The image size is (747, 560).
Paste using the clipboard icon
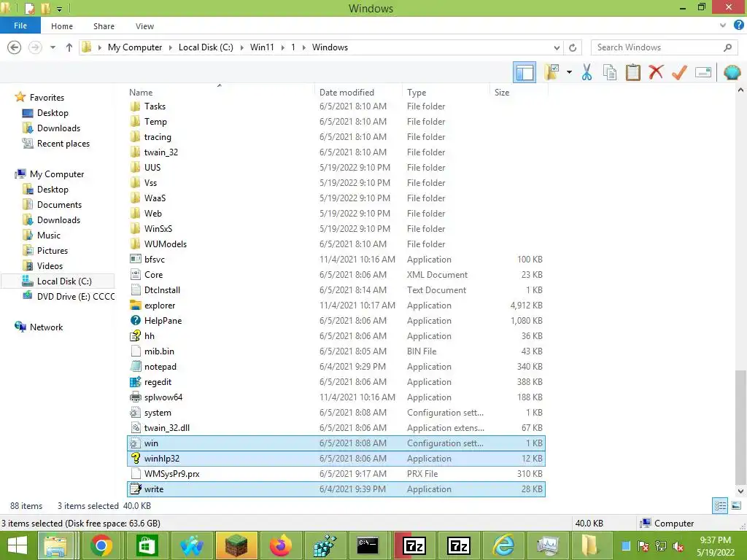click(633, 72)
